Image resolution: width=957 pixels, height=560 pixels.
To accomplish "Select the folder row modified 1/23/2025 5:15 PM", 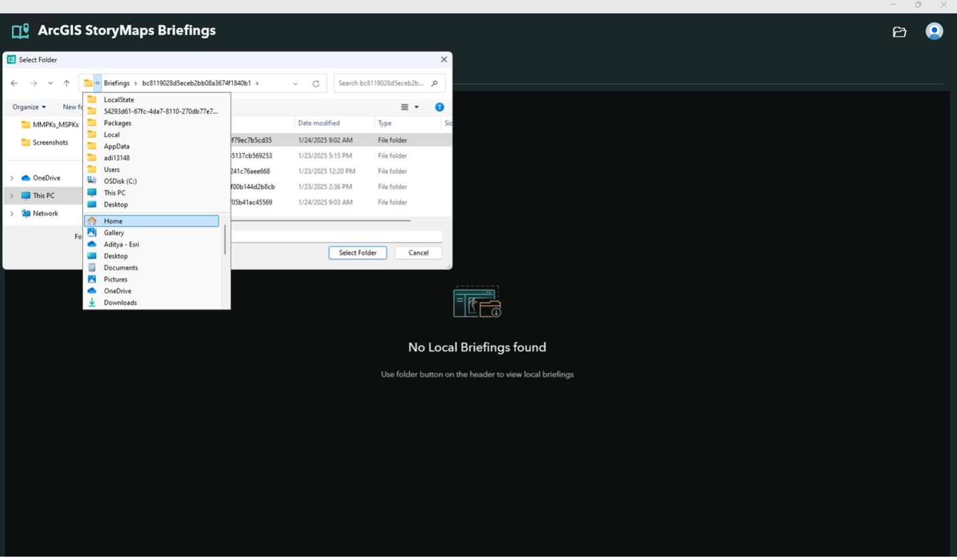I will pos(341,156).
